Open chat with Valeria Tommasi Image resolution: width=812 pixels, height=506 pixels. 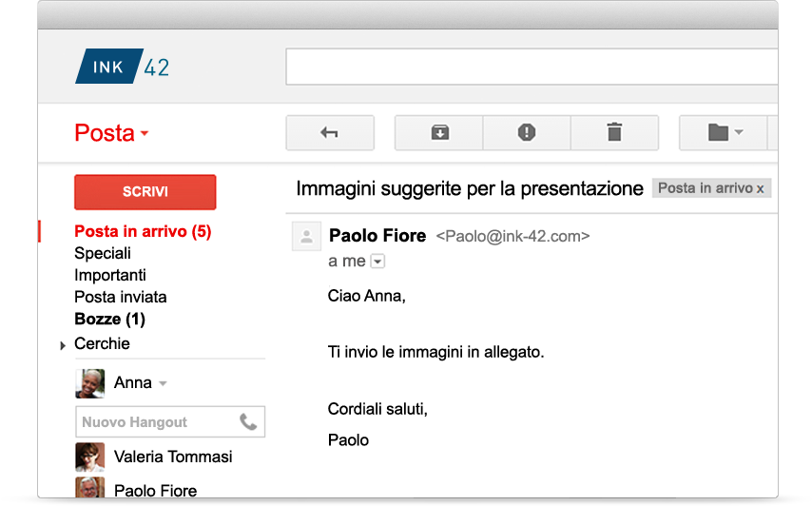tap(173, 457)
